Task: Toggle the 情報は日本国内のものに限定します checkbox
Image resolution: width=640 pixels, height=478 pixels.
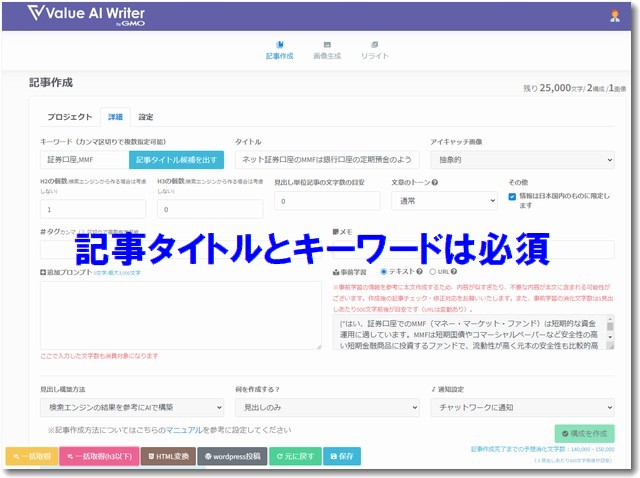Action: [512, 197]
